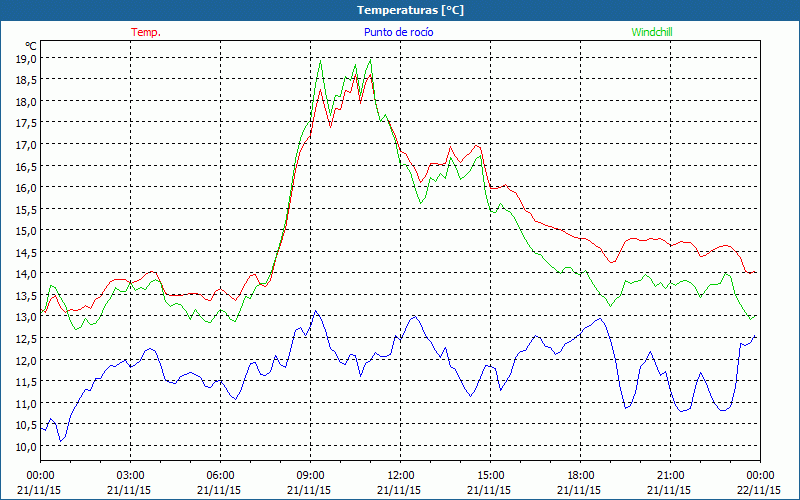Select the red Temp. legend label
The image size is (800, 500).
click(146, 32)
